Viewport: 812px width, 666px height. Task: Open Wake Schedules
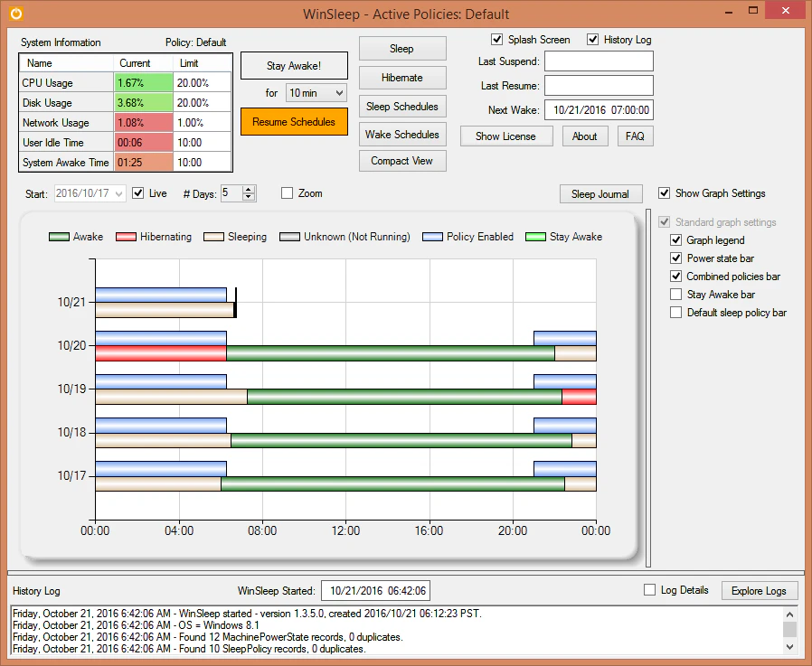(x=402, y=135)
